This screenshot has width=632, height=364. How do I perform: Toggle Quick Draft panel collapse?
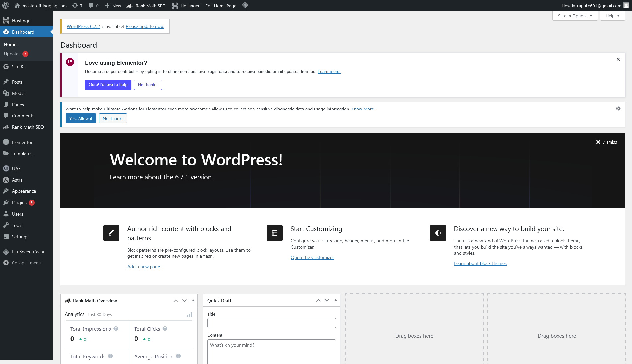pyautogui.click(x=335, y=301)
